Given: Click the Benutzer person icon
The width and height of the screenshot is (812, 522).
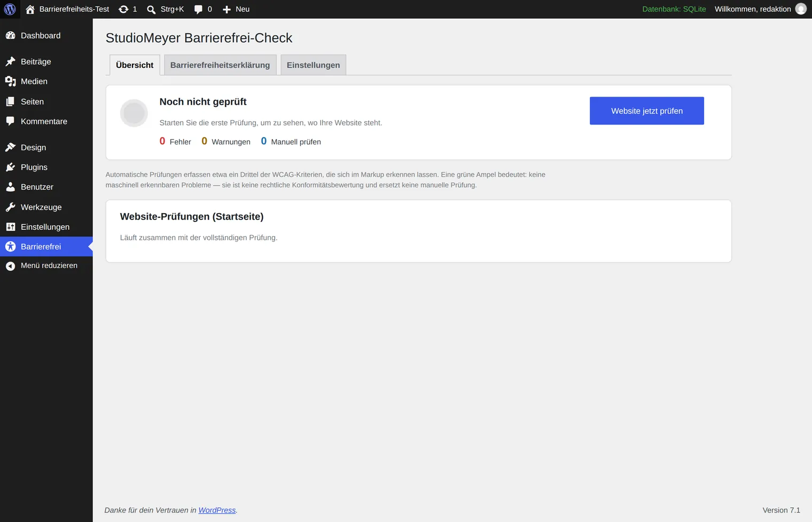Looking at the screenshot, I should click(10, 187).
